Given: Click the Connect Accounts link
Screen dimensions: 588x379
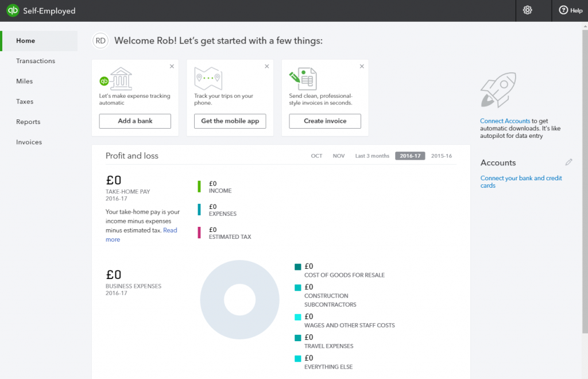Looking at the screenshot, I should [x=505, y=121].
